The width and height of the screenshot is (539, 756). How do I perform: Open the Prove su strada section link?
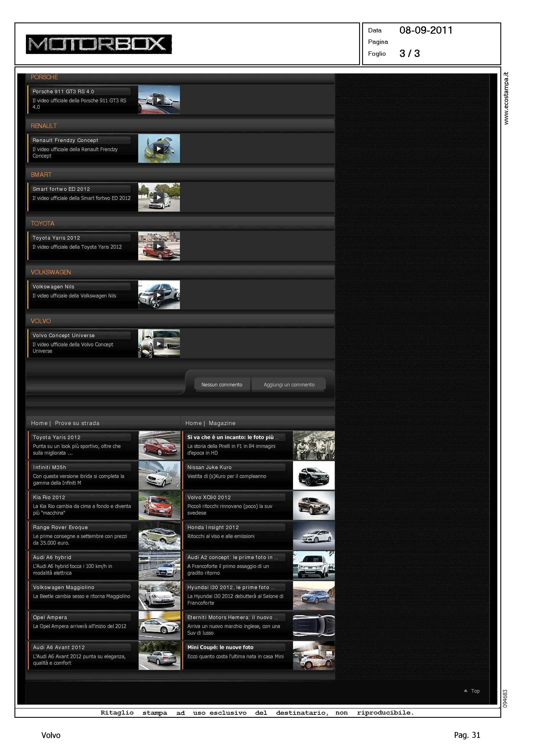tap(77, 423)
